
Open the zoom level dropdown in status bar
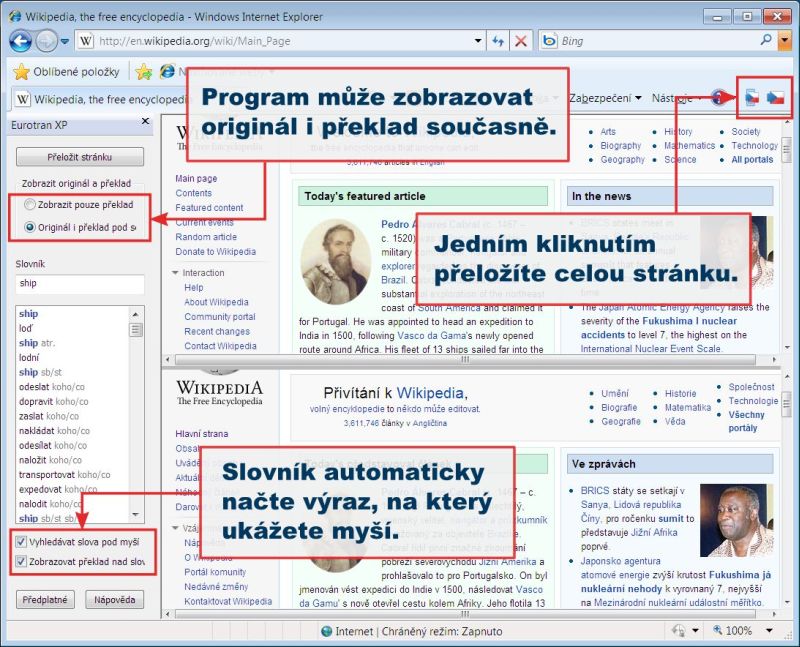(x=770, y=631)
